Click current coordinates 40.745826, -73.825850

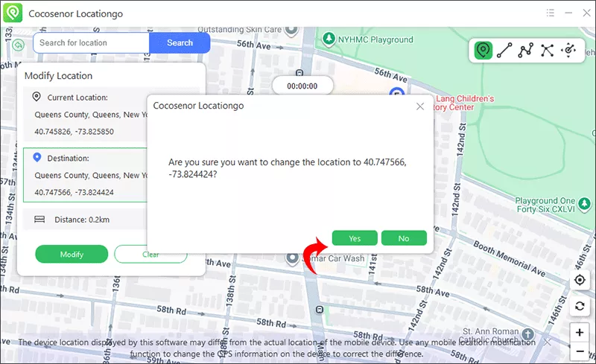click(x=74, y=132)
